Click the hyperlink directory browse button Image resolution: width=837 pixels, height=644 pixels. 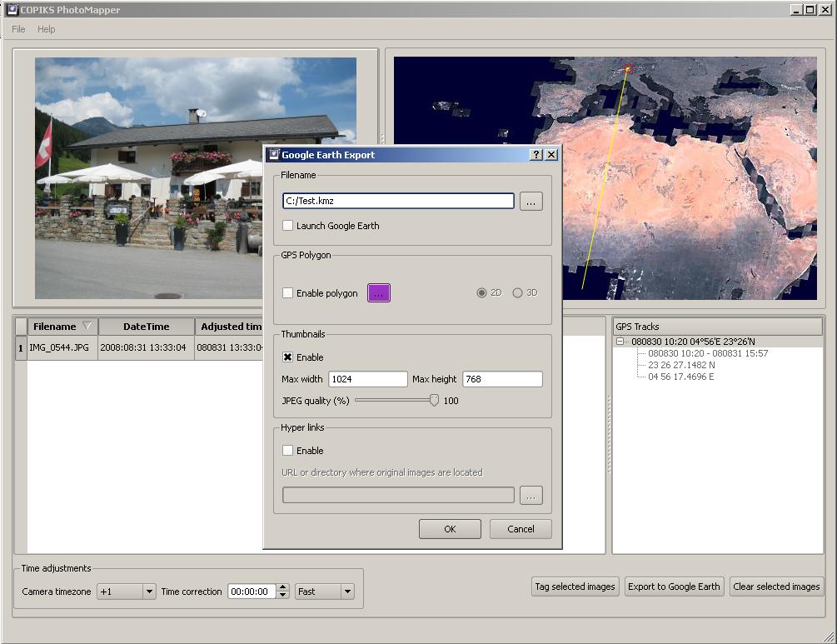(x=531, y=495)
